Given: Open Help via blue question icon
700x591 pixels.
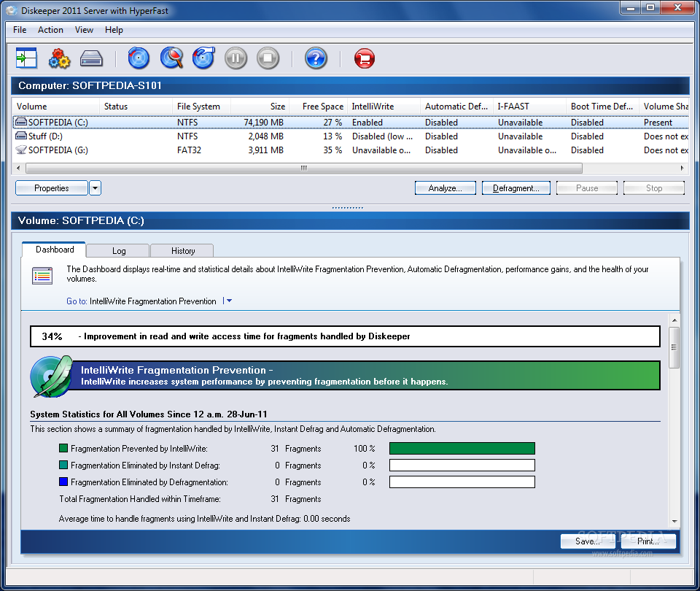Looking at the screenshot, I should [316, 58].
